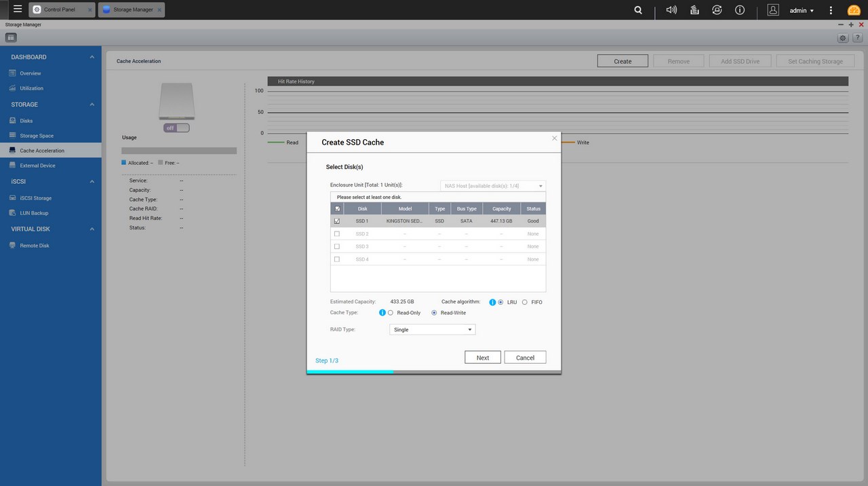Open the main hamburger menu
This screenshot has height=486, width=868.
(18, 10)
